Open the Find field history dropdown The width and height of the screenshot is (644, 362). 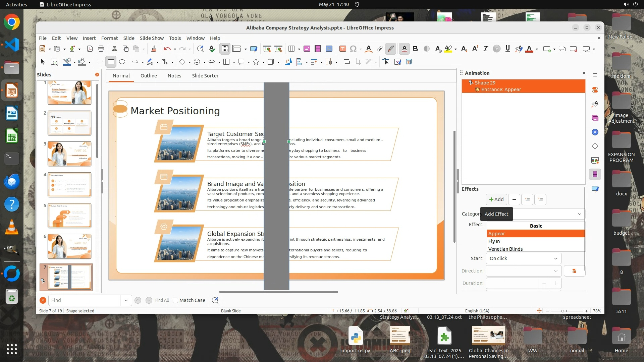126,300
